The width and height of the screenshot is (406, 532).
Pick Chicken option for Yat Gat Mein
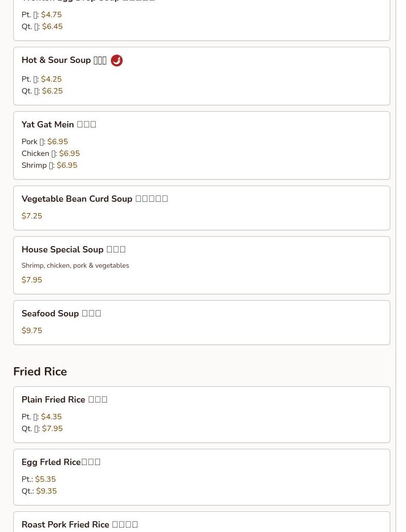51,154
